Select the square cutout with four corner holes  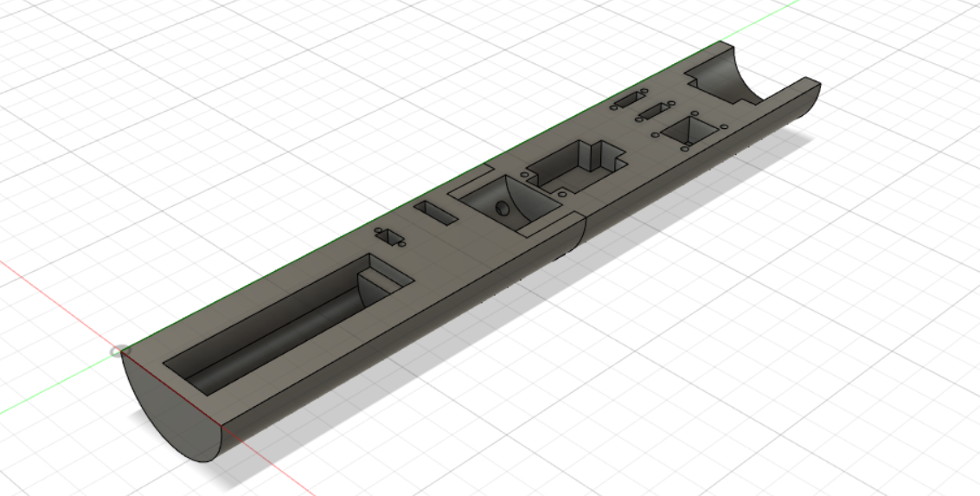tap(689, 132)
